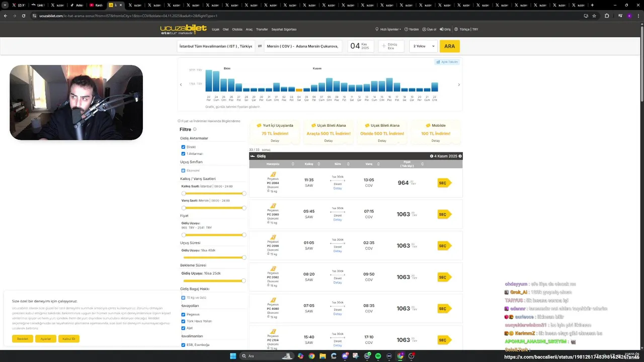Open Detay of 75 TL İndirim promo
Screen dimensions: 644x362
coord(275,141)
